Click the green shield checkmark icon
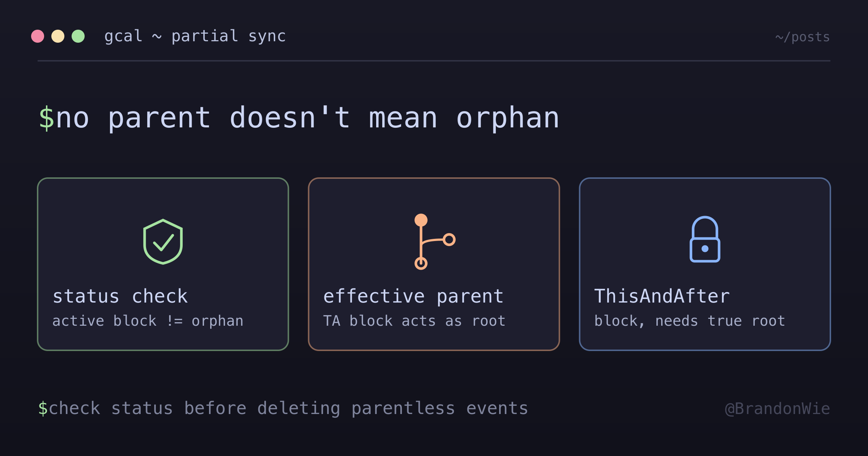Screen dimensions: 868x456 [163, 242]
